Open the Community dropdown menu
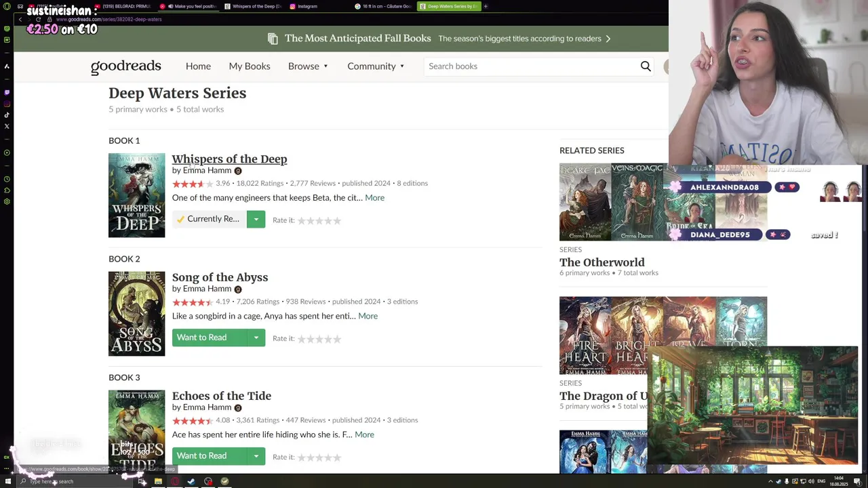The image size is (868, 488). (376, 66)
